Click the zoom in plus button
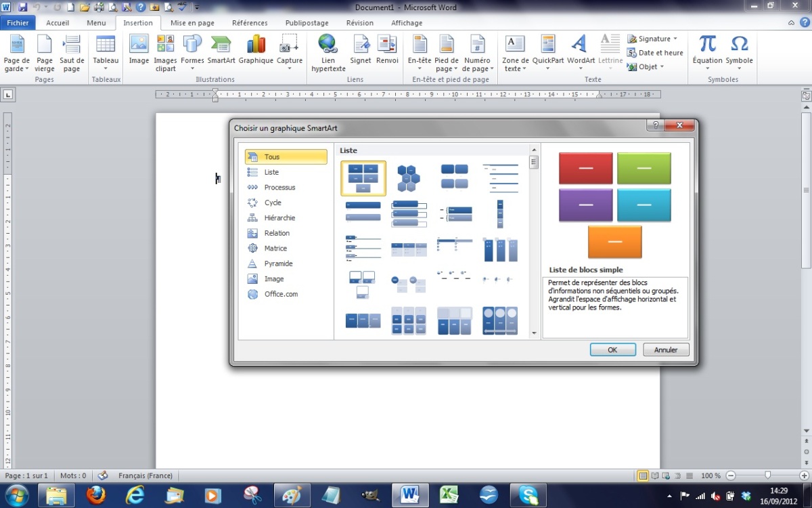 coord(804,475)
